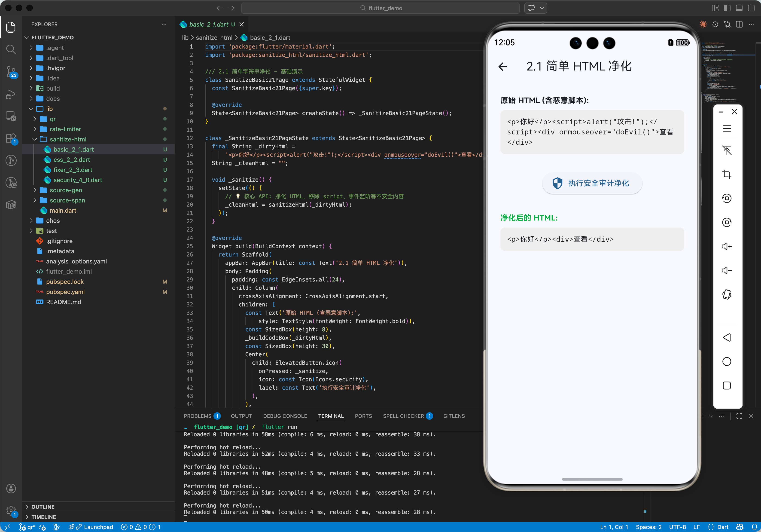The height and width of the screenshot is (532, 761).
Task: Open css_2_2.dart file in explorer
Action: point(72,159)
